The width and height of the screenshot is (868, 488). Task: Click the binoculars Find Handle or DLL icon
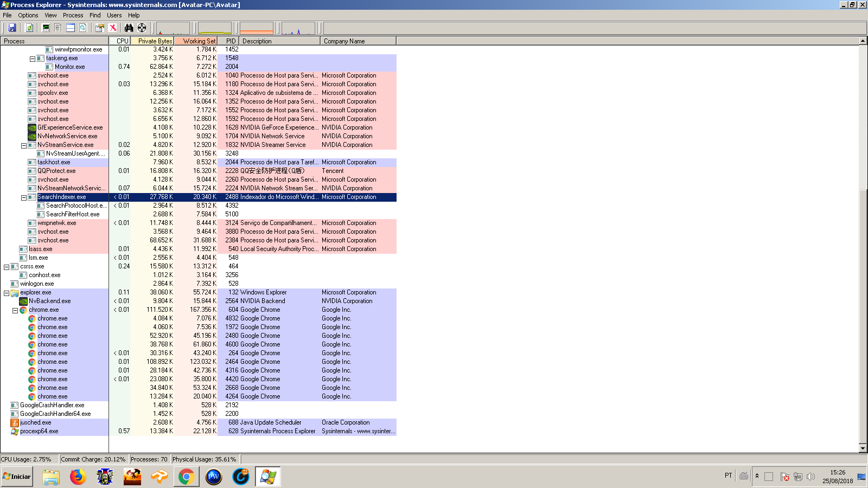(129, 28)
